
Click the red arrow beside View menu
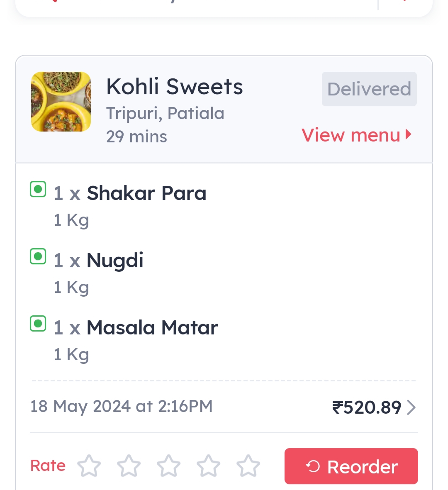(x=409, y=134)
